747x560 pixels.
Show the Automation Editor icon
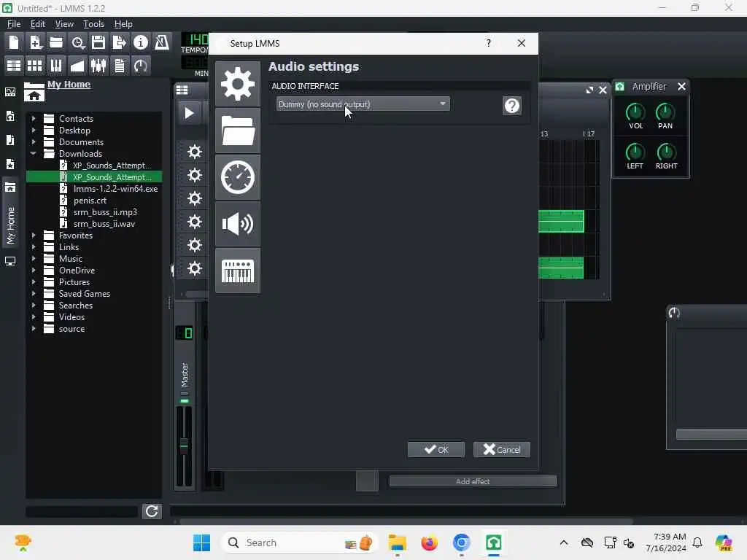[77, 65]
